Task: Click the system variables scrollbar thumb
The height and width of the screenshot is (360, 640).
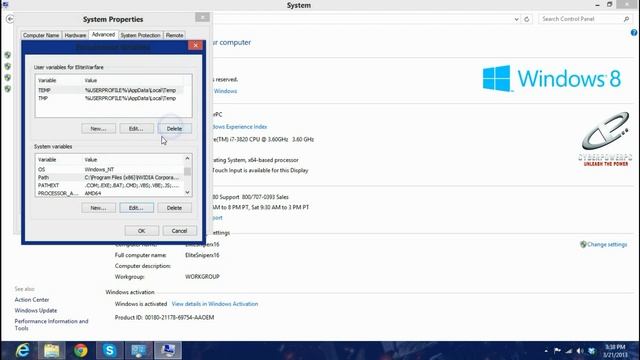Action: [187, 171]
